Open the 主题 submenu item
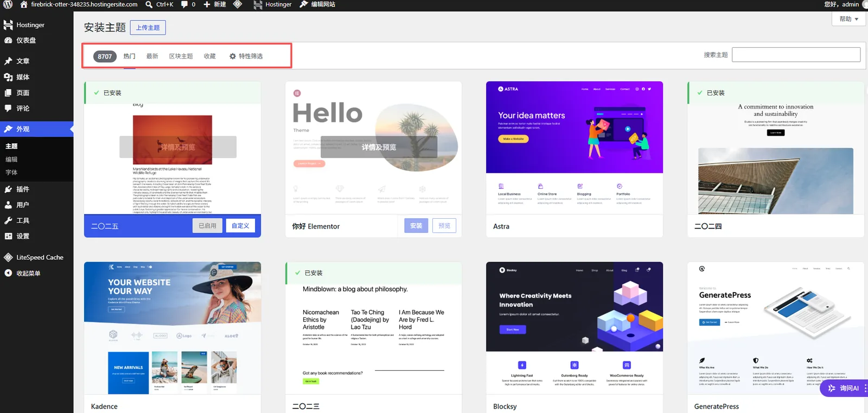 (x=11, y=147)
